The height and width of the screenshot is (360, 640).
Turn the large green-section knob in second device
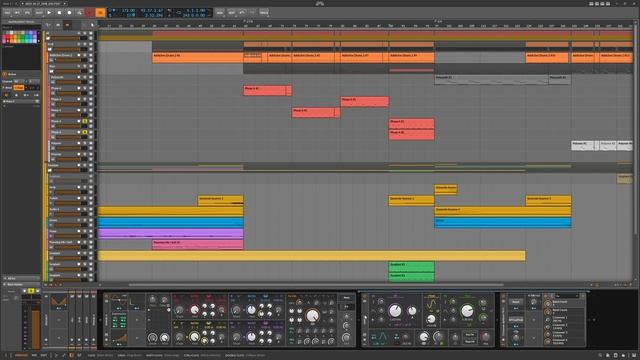tap(467, 311)
